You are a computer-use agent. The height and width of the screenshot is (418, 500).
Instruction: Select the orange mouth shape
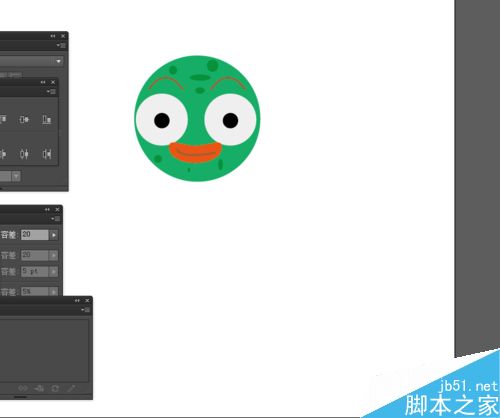pyautogui.click(x=195, y=152)
